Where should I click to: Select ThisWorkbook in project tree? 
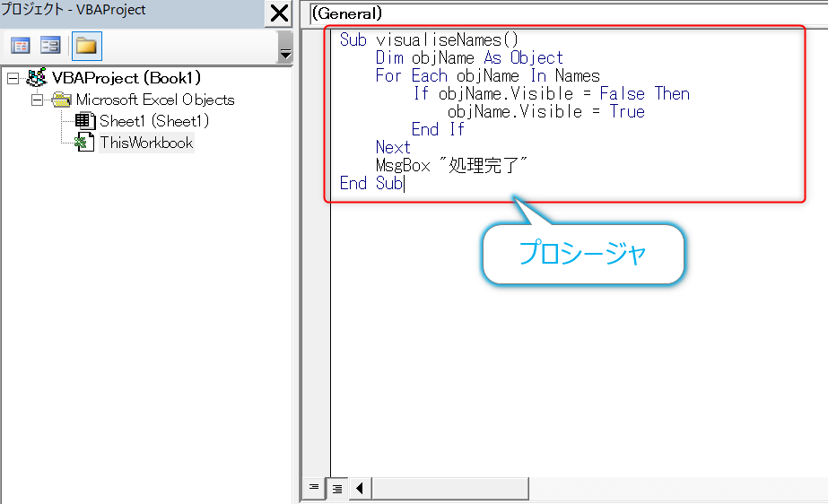(146, 143)
